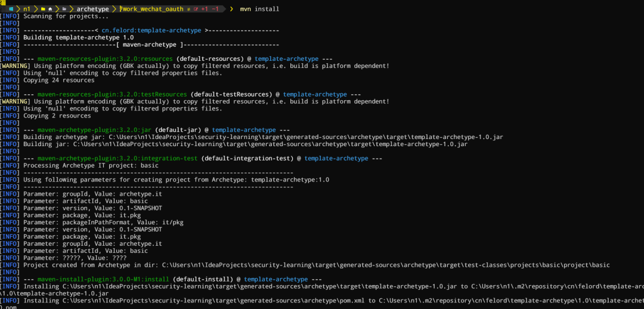This screenshot has height=309, width=644.
Task: Click 'Copying 2 resources' line
Action: [x=57, y=116]
